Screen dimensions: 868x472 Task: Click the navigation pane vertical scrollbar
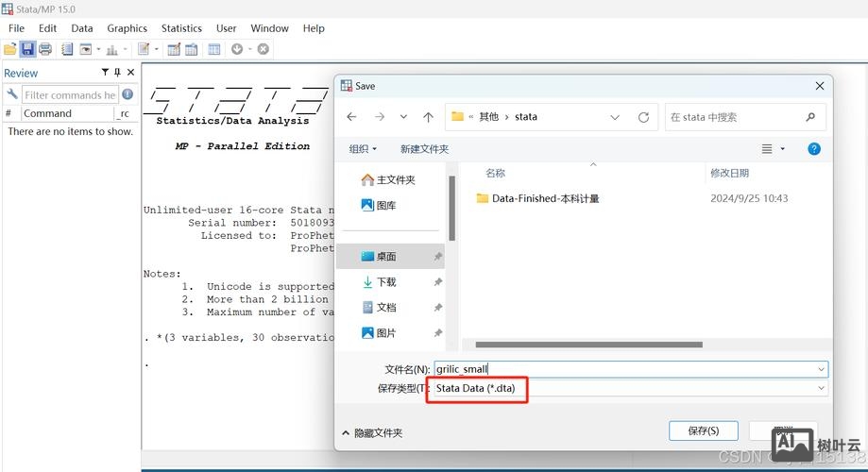pos(451,208)
